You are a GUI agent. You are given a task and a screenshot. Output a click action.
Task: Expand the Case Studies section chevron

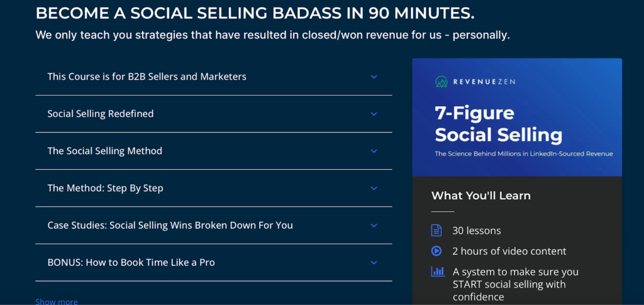[374, 225]
